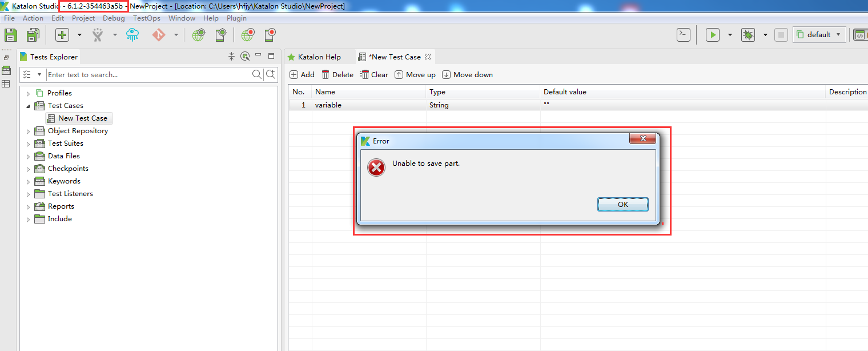Maximize the Tests Explorer panel
This screenshot has width=868, height=351.
coord(271,56)
